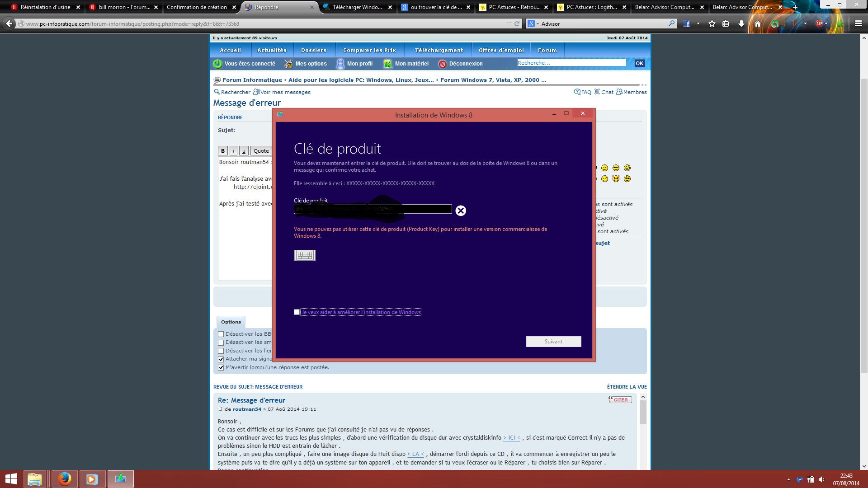Click the red Déconnexion icon
Image resolution: width=868 pixels, height=488 pixels.
point(443,64)
